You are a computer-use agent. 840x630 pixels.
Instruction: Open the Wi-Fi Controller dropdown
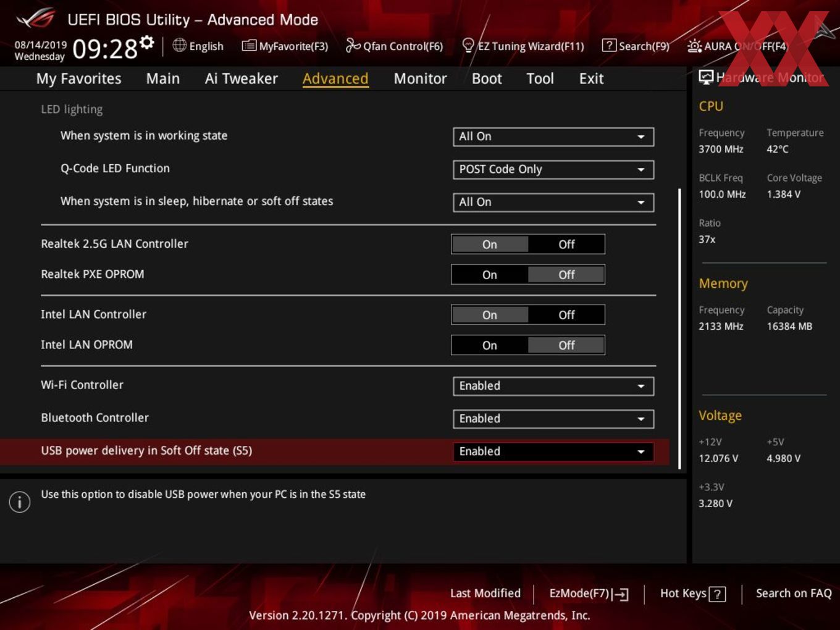(553, 386)
